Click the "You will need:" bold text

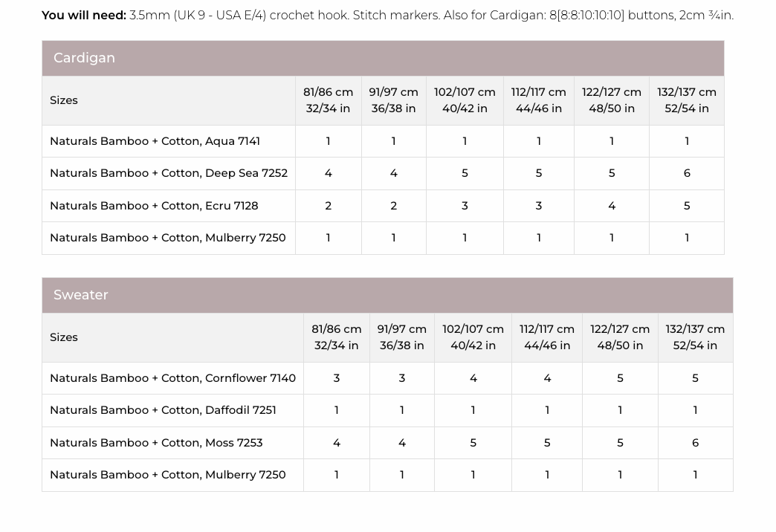(84, 16)
